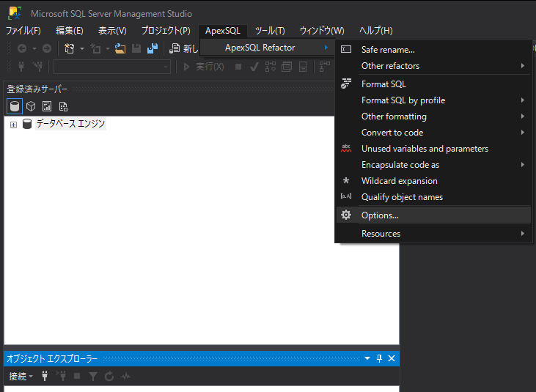Click the Options gear icon
Image resolution: width=536 pixels, height=392 pixels.
[346, 215]
